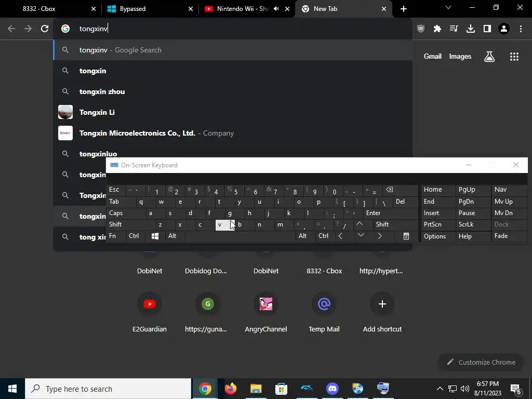Open Firefox from the taskbar
This screenshot has height=399, width=532.
(230, 389)
